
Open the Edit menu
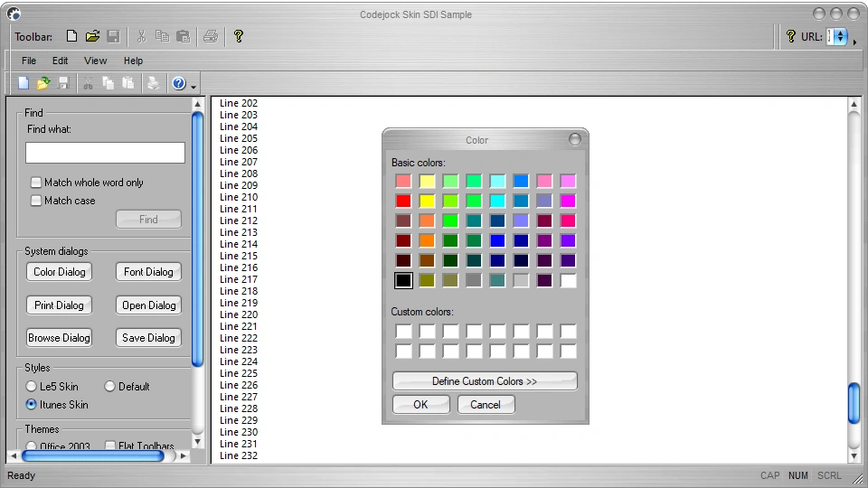pyautogui.click(x=60, y=61)
